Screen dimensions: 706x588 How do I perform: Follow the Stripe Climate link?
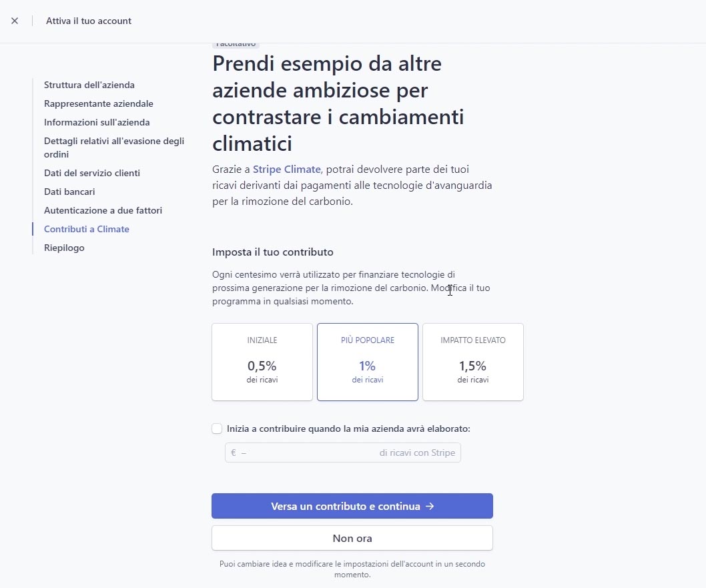(x=287, y=170)
